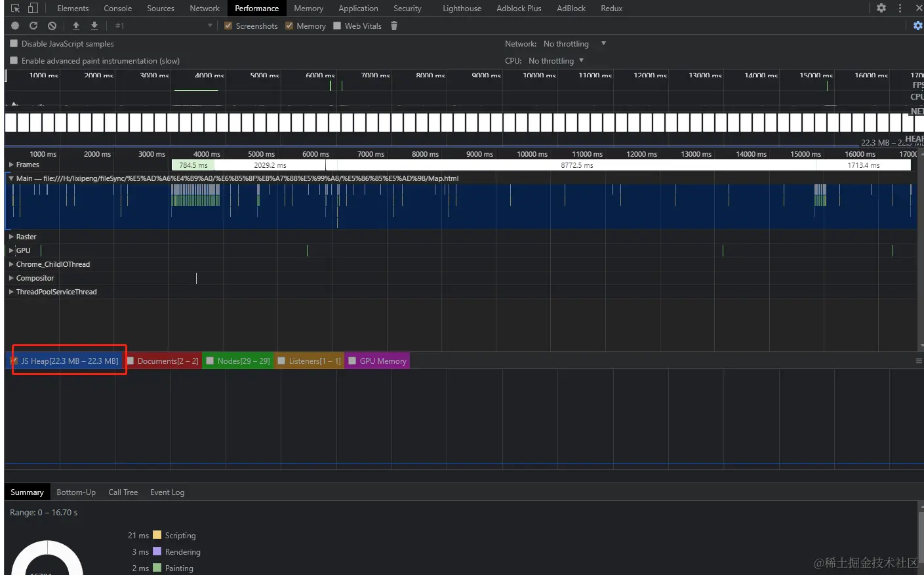Viewport: 924px width, 575px height.
Task: Go to the Network panel tab
Action: pos(205,9)
